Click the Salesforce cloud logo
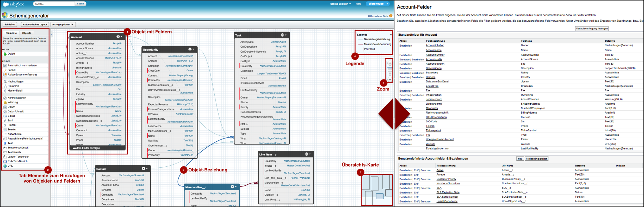Screen dimensions: 644x207 pyautogui.click(x=6, y=4)
